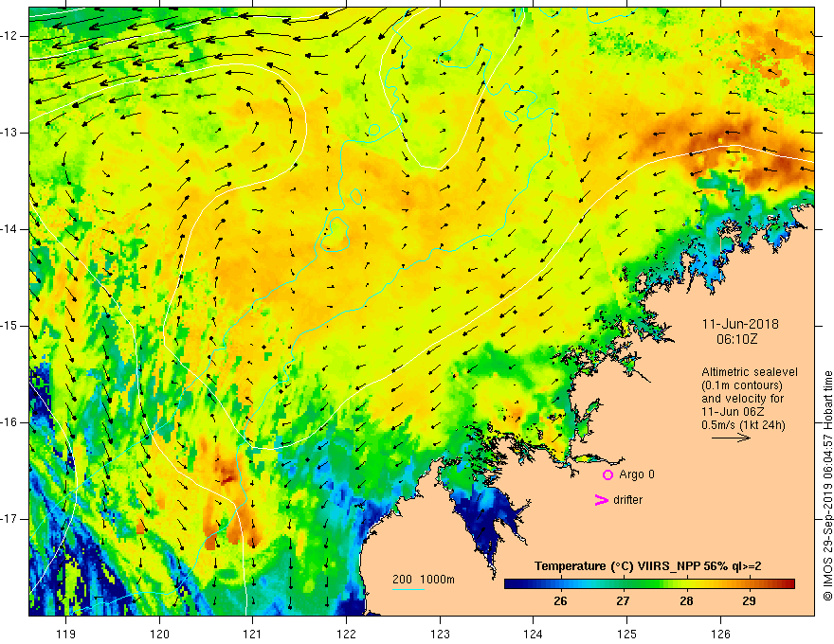This screenshot has height=644, width=834.
Task: Click the longitude axis label '121'
Action: [x=253, y=634]
